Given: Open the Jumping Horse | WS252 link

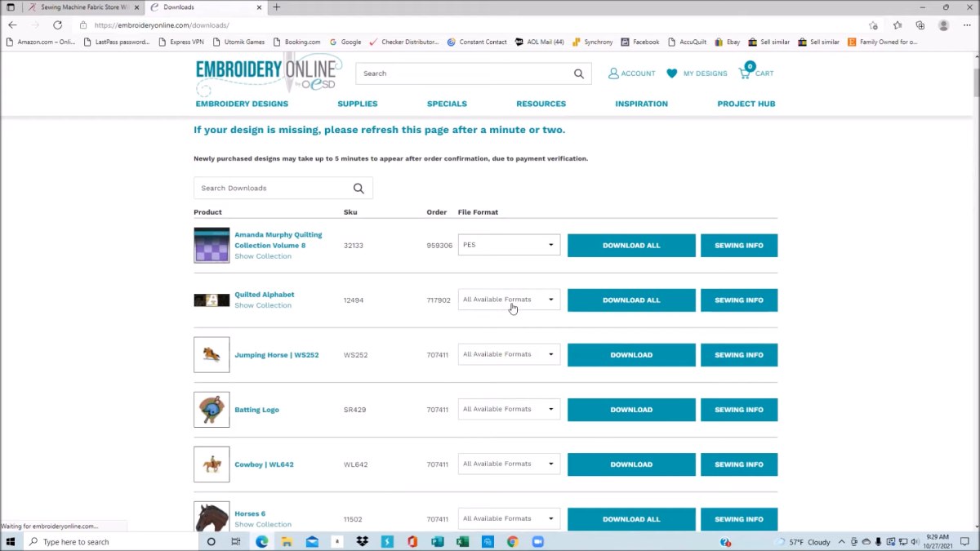Looking at the screenshot, I should (277, 355).
